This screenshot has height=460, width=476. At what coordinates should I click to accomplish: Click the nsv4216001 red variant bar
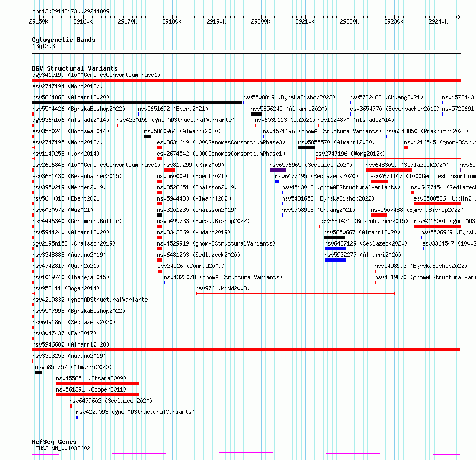coord(437,226)
